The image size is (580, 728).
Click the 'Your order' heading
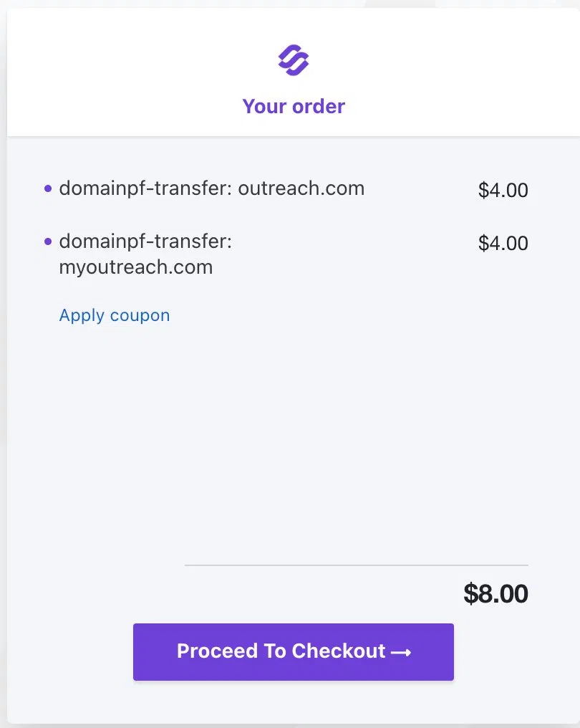point(294,106)
